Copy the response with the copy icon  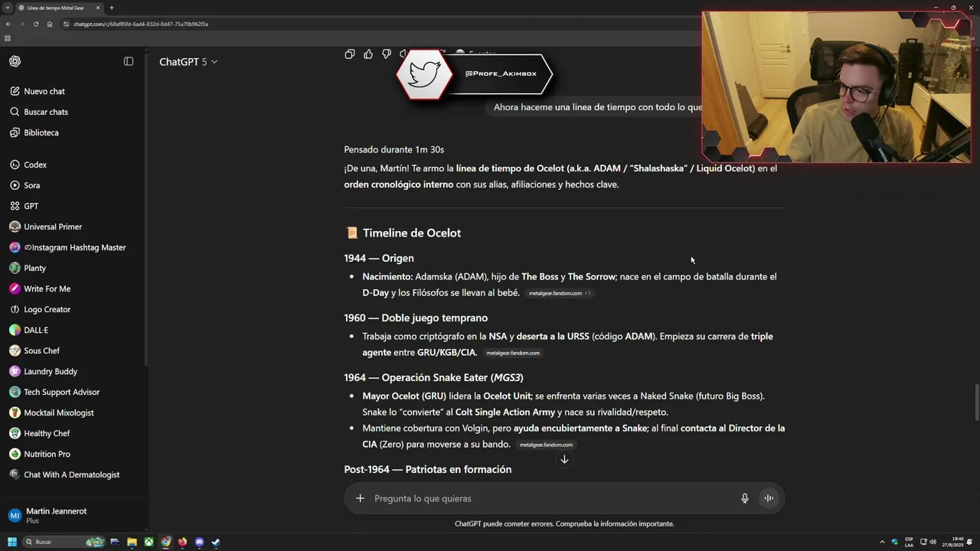pyautogui.click(x=350, y=54)
